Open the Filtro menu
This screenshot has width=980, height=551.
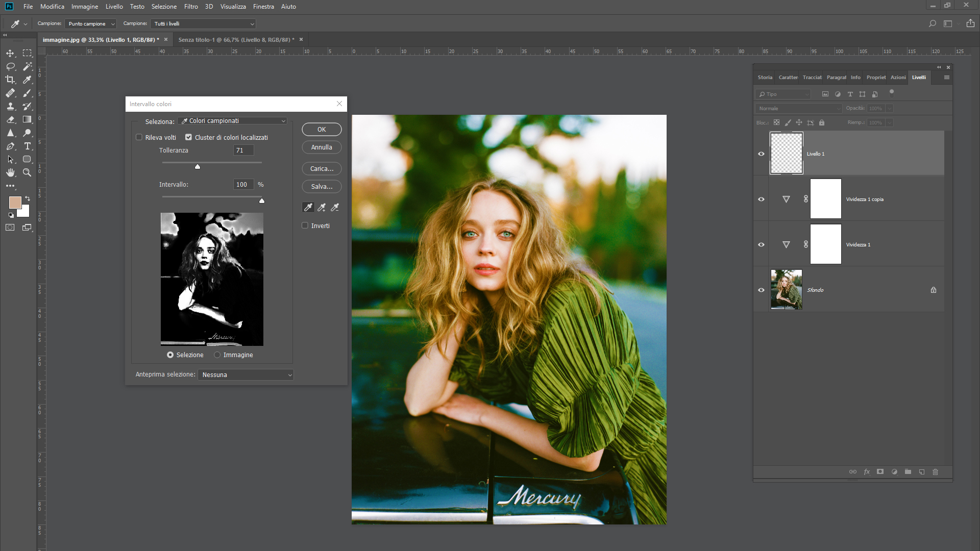tap(191, 7)
